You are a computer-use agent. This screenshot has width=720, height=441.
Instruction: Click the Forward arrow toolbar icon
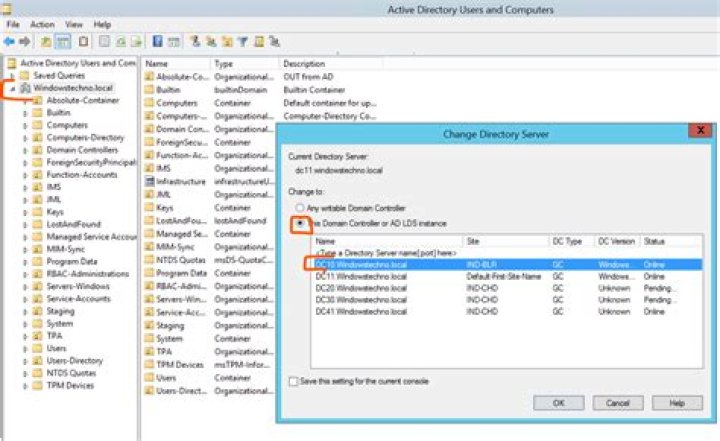click(24, 42)
